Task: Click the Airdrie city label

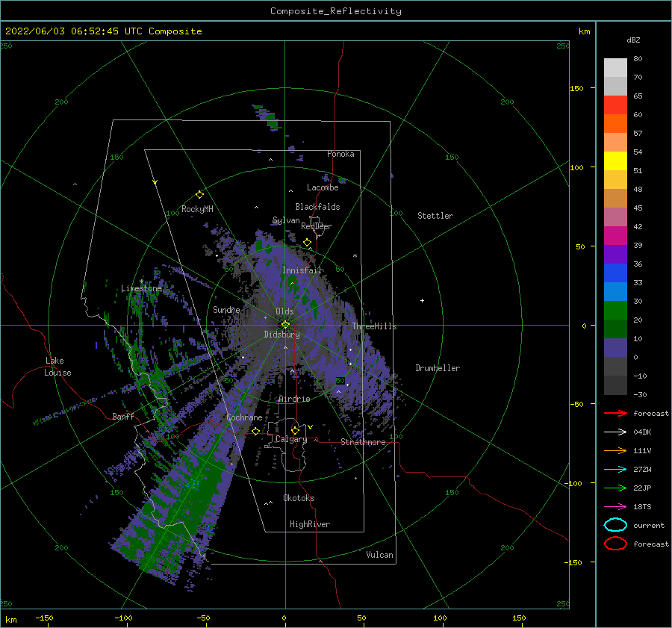Action: (294, 399)
